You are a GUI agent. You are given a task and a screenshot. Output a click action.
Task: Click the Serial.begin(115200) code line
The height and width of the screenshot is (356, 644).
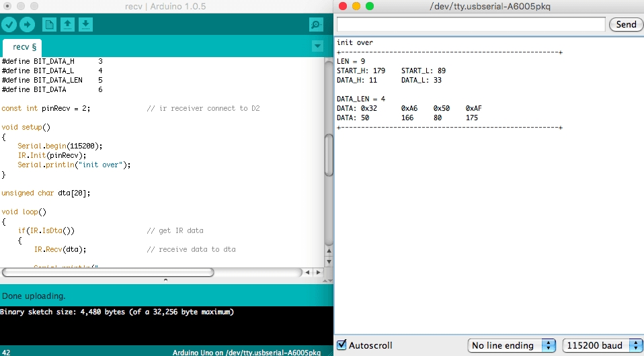60,146
